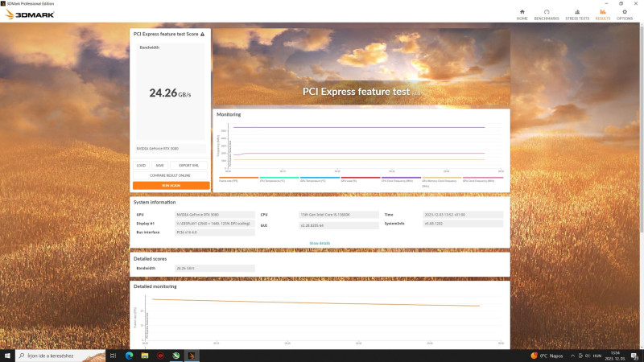Click the Detailed monitoring frame rate chart
The height and width of the screenshot is (362, 644).
pyautogui.click(x=323, y=318)
